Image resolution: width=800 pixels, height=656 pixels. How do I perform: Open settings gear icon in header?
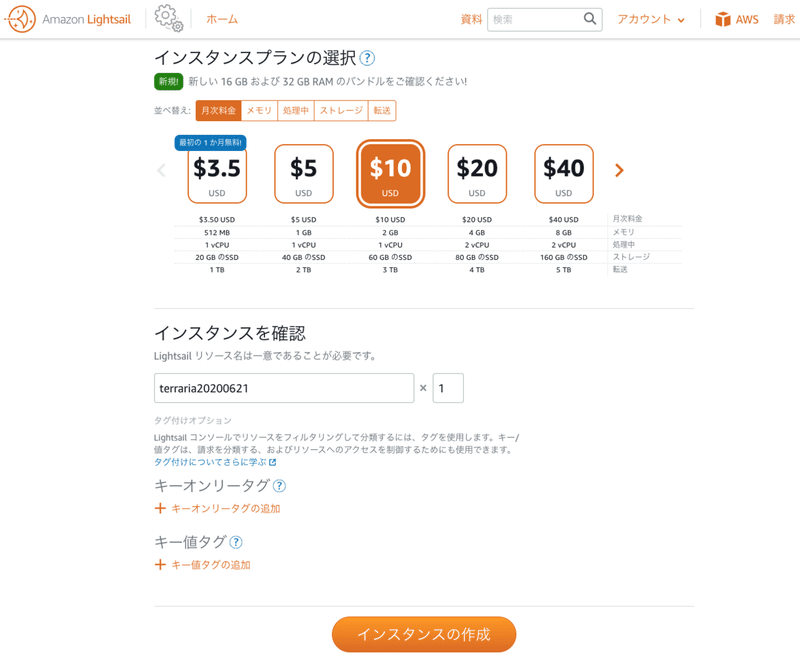(169, 18)
